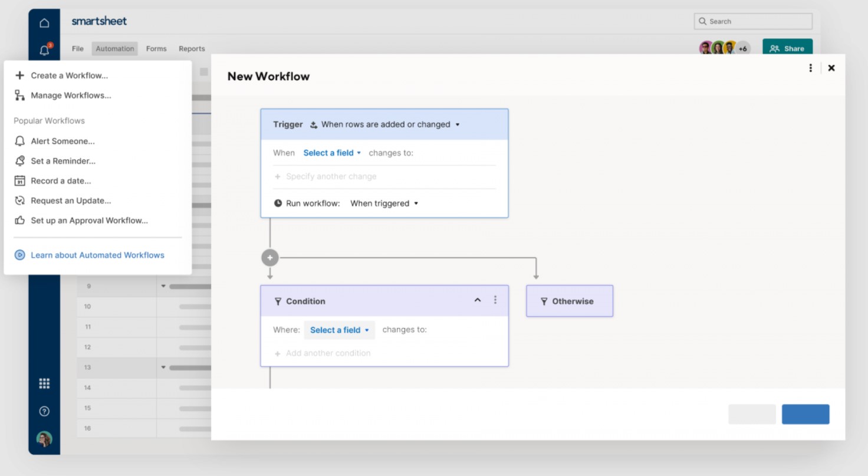868x476 pixels.
Task: Click the 'New Workflow' dialog title
Action: point(268,76)
